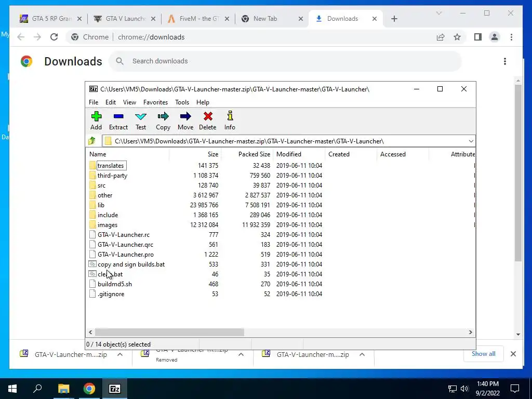
Task: Go up one folder level in 7-Zip
Action: click(x=92, y=141)
